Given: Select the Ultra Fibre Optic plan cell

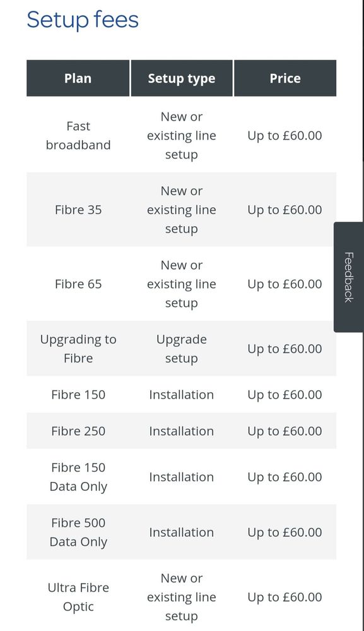Looking at the screenshot, I should click(x=78, y=597).
